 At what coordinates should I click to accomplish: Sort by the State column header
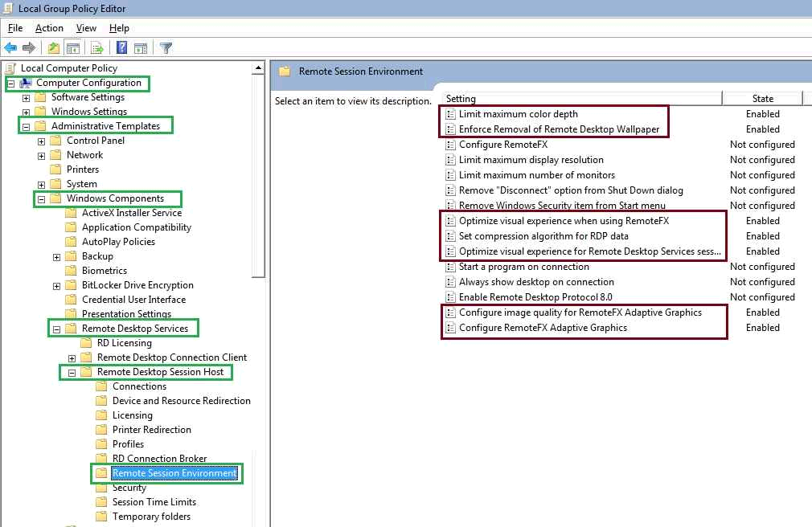(762, 98)
